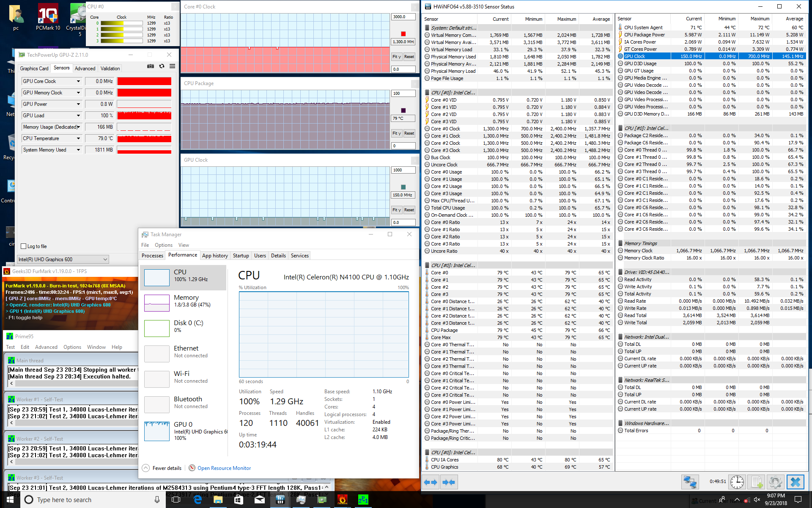This screenshot has width=812, height=508.
Task: Enable the Log to file checkbox
Action: pos(24,246)
